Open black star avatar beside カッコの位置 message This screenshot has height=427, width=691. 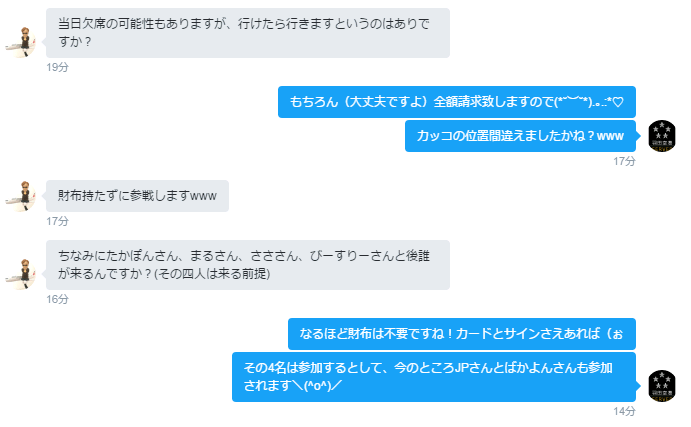[661, 136]
